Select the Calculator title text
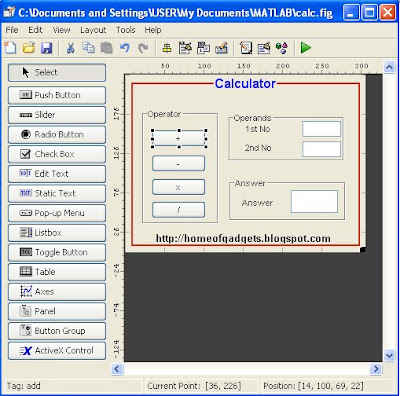 click(x=245, y=83)
